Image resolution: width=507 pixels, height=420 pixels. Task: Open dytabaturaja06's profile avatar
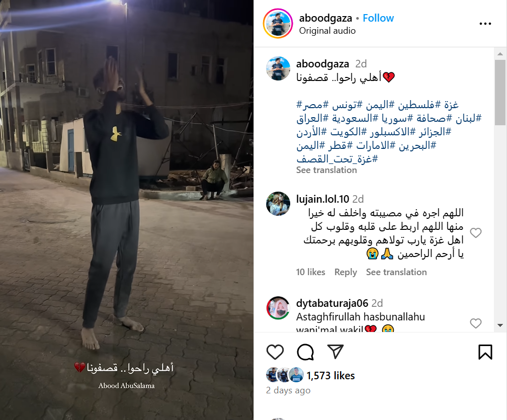click(x=278, y=308)
